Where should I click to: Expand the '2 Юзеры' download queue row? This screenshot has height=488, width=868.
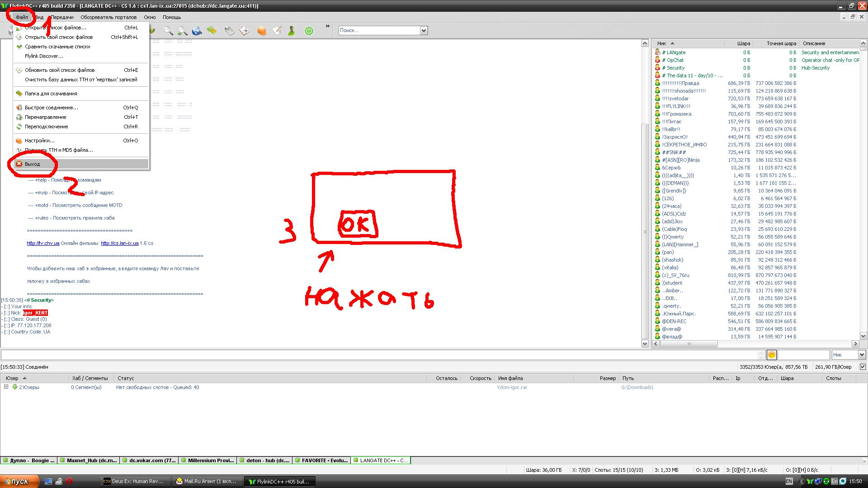point(6,387)
